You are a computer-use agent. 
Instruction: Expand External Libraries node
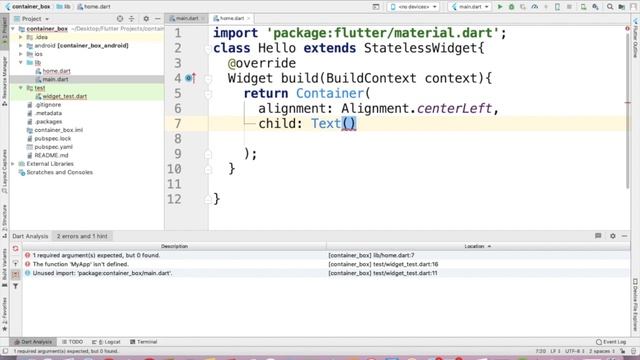point(13,164)
